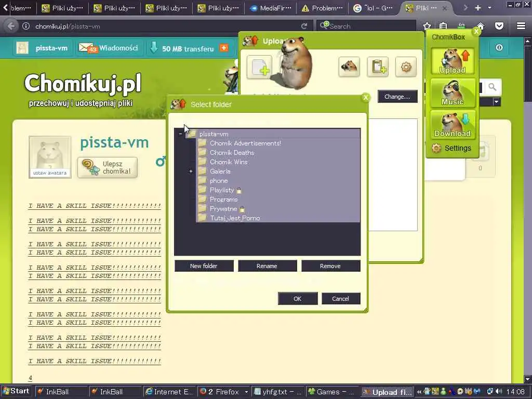Switch to the MediaFire tab

[271, 8]
